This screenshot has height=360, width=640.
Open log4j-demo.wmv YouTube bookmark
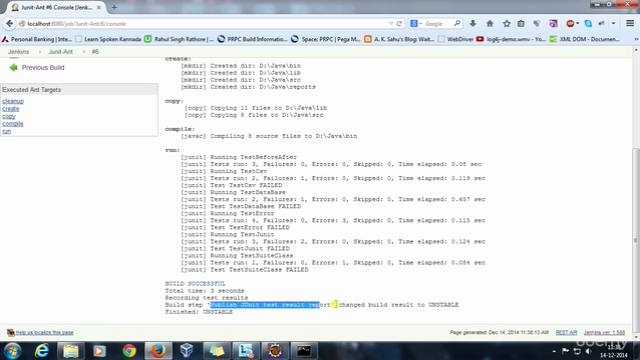pos(511,39)
